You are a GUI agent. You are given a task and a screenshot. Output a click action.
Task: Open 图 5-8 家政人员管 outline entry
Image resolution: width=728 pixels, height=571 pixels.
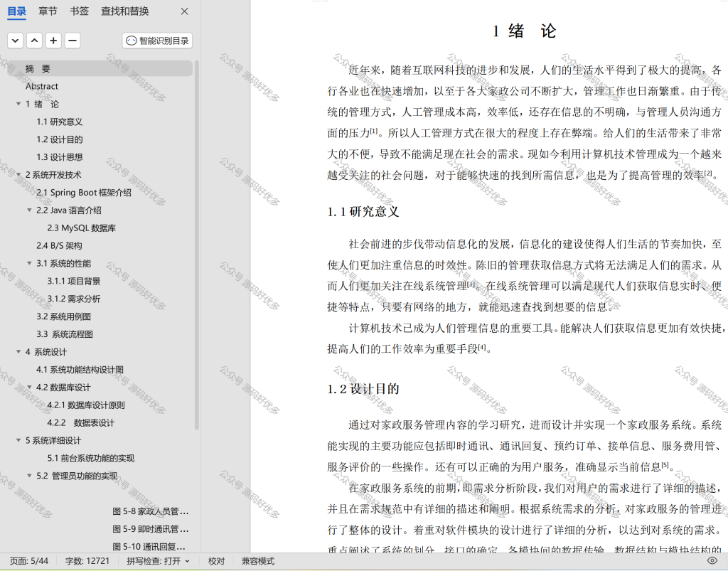click(x=151, y=511)
